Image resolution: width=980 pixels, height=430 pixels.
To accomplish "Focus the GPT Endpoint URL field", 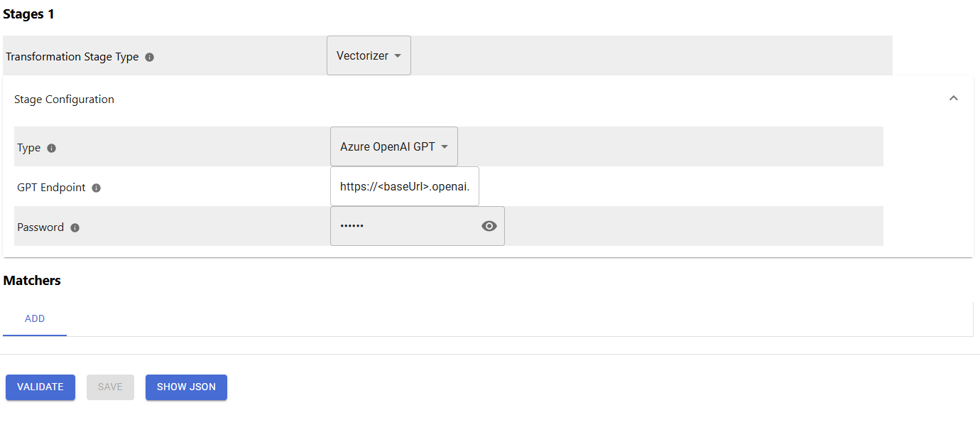I will [405, 186].
